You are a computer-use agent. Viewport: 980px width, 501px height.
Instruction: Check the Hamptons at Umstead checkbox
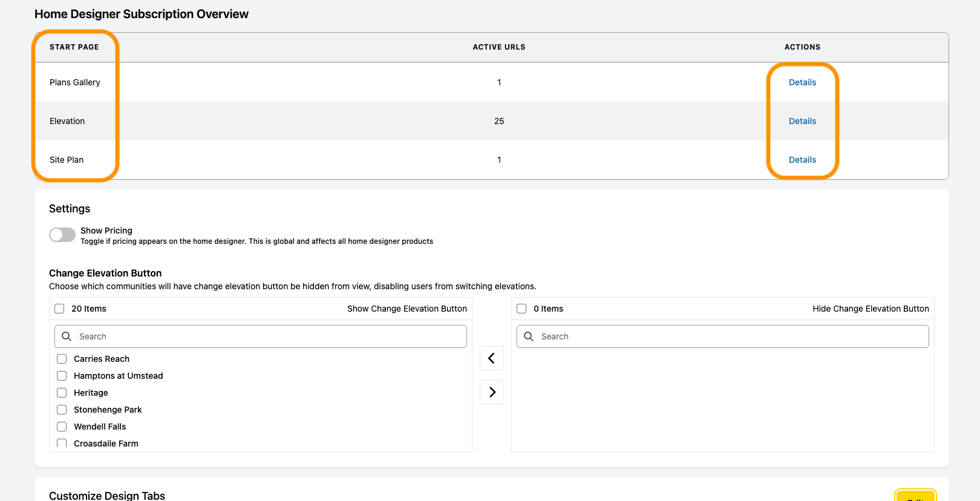pos(62,376)
